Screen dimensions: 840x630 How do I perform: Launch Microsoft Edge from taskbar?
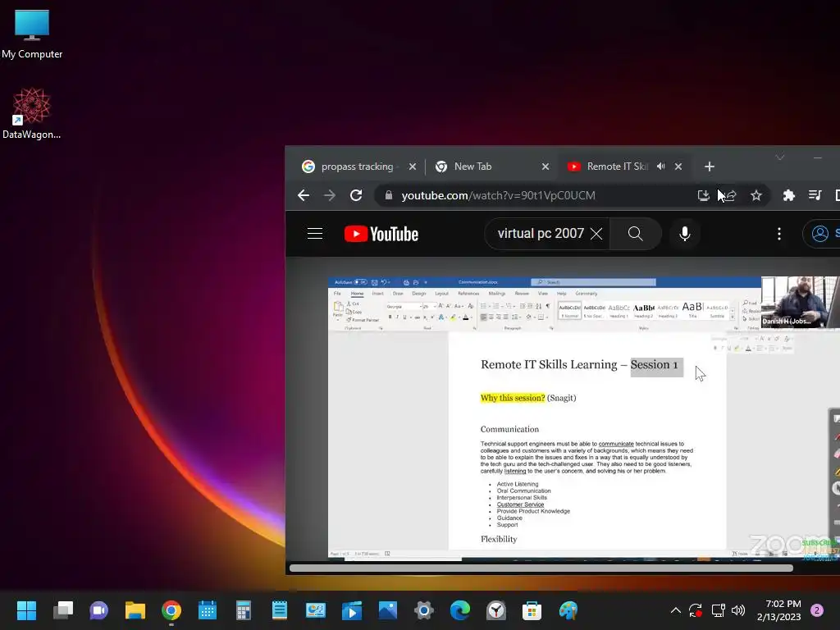coord(460,610)
